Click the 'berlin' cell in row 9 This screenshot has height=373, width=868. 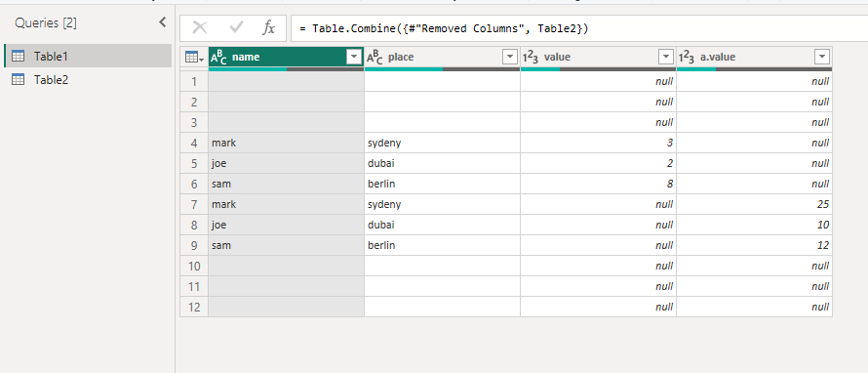tap(443, 245)
